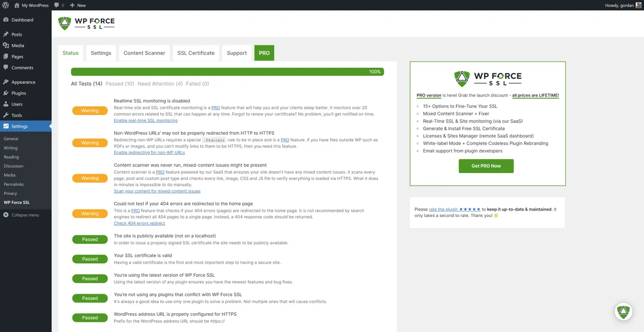Click Enable redirecting for non-WP URLs
Screen dimensions: 644x332
click(x=149, y=153)
